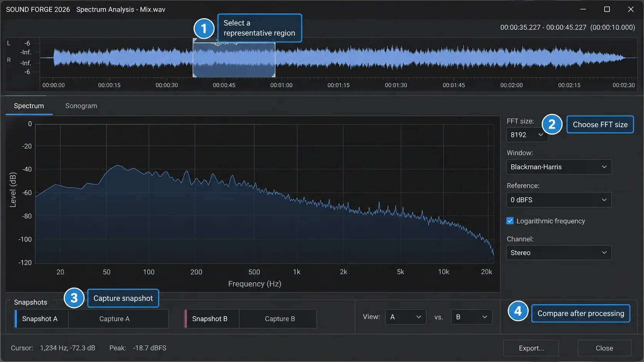
Task: Open the View dropdown set to A
Action: 406,317
